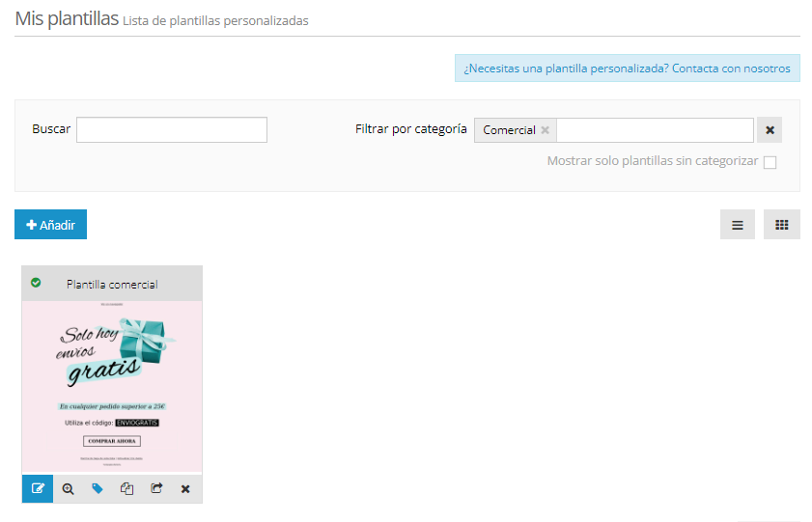This screenshot has width=812, height=522.
Task: Open the pink 'Solo hoy envíos gratis' thumbnail
Action: (x=112, y=386)
